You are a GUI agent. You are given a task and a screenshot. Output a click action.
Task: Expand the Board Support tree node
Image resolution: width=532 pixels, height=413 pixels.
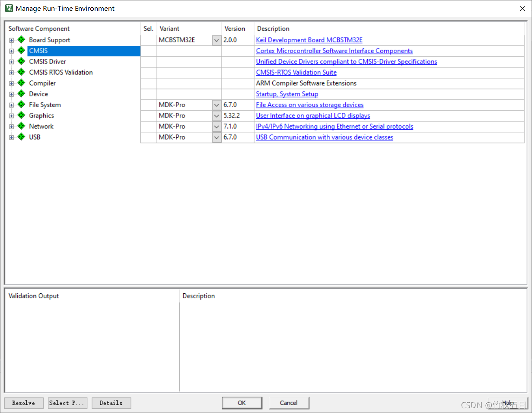pyautogui.click(x=11, y=40)
